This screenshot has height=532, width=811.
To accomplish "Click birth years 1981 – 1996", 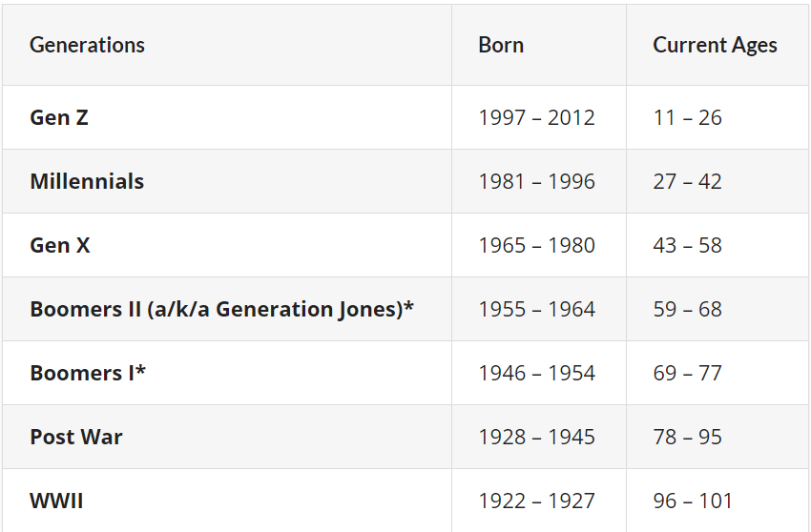I will point(536,181).
